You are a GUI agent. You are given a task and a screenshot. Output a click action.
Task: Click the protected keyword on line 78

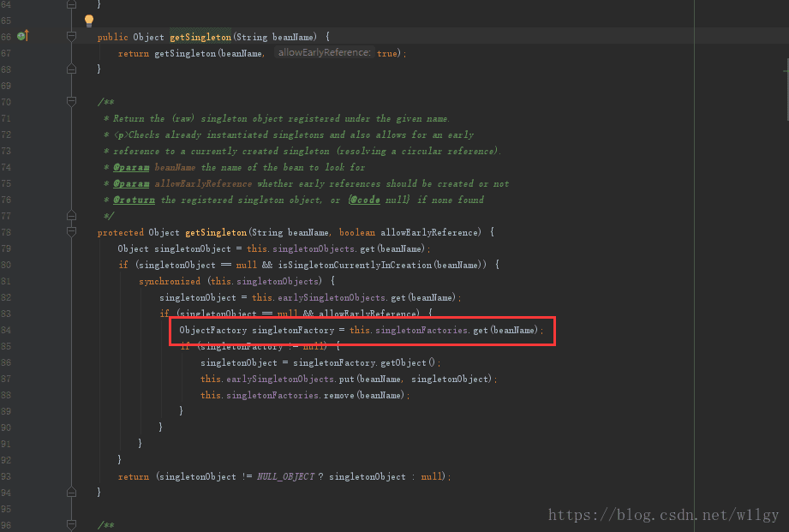tap(121, 232)
